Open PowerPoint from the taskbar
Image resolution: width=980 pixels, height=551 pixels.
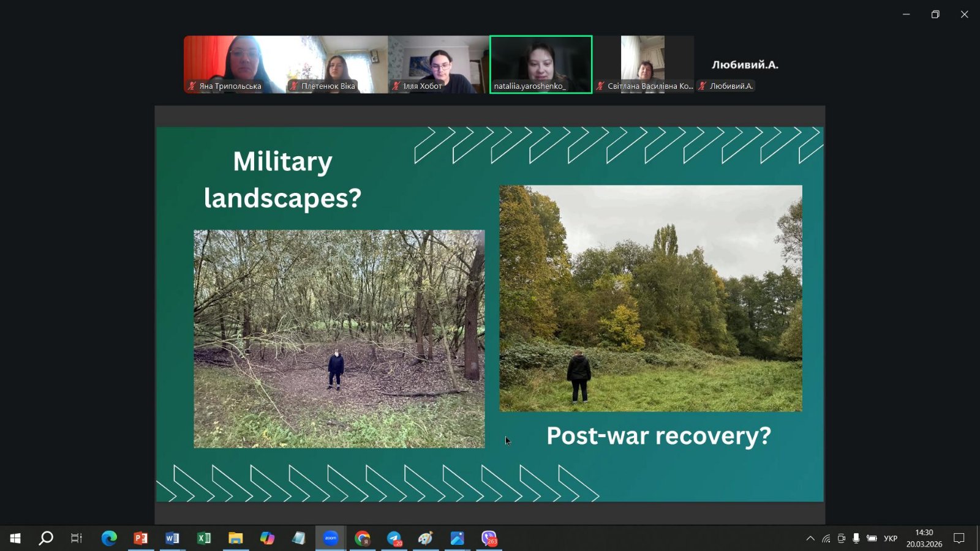coord(141,538)
